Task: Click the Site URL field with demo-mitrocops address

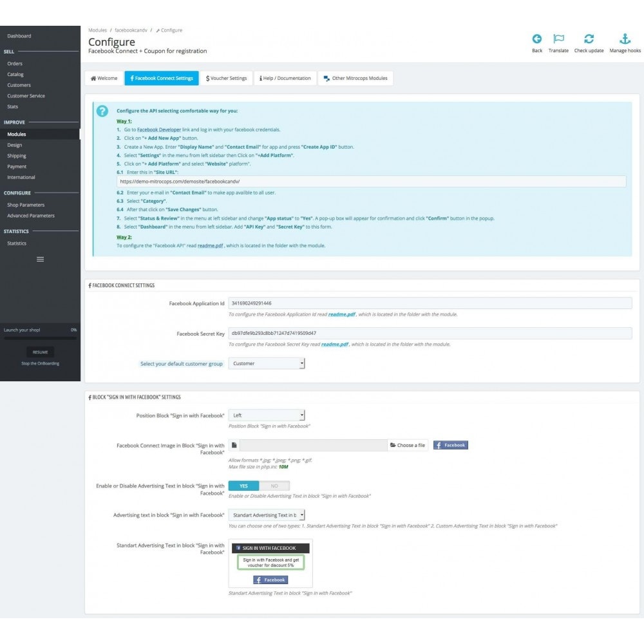Action: (372, 181)
